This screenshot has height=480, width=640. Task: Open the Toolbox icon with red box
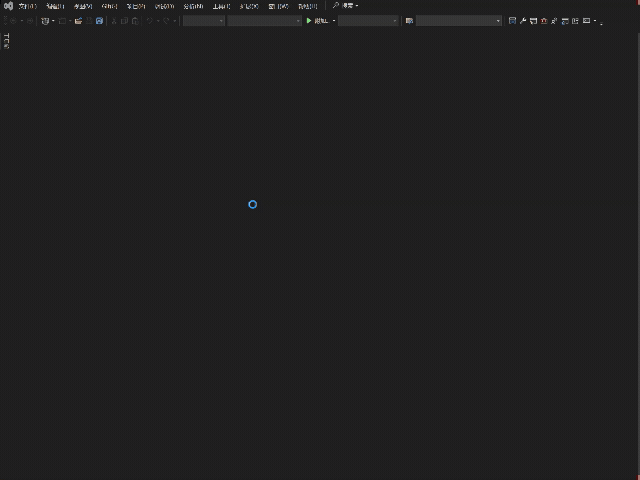[544, 21]
